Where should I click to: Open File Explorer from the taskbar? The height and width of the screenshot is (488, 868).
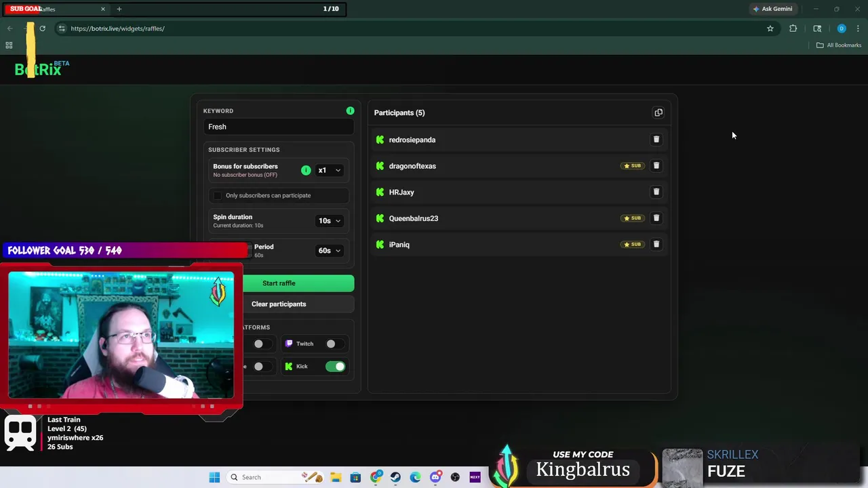[x=336, y=477]
